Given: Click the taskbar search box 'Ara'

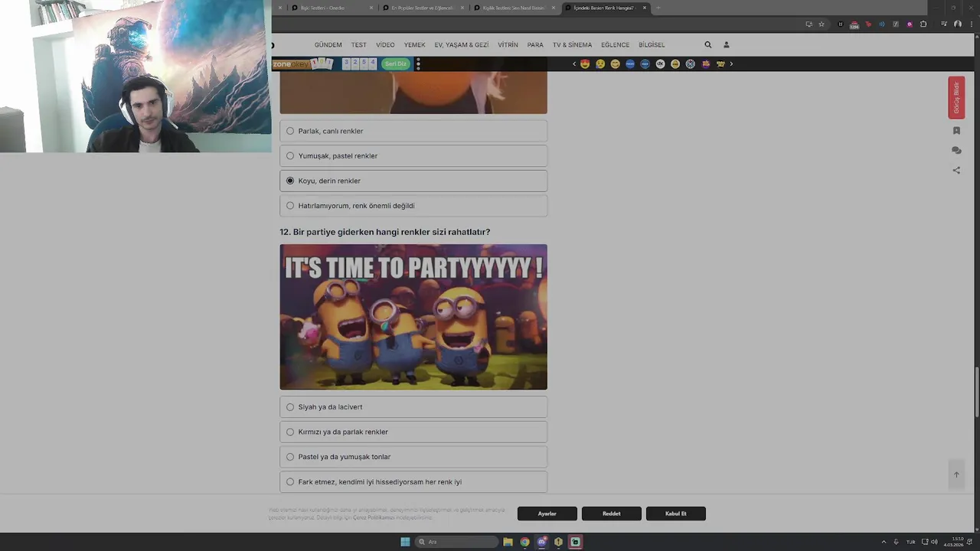Looking at the screenshot, I should [456, 542].
